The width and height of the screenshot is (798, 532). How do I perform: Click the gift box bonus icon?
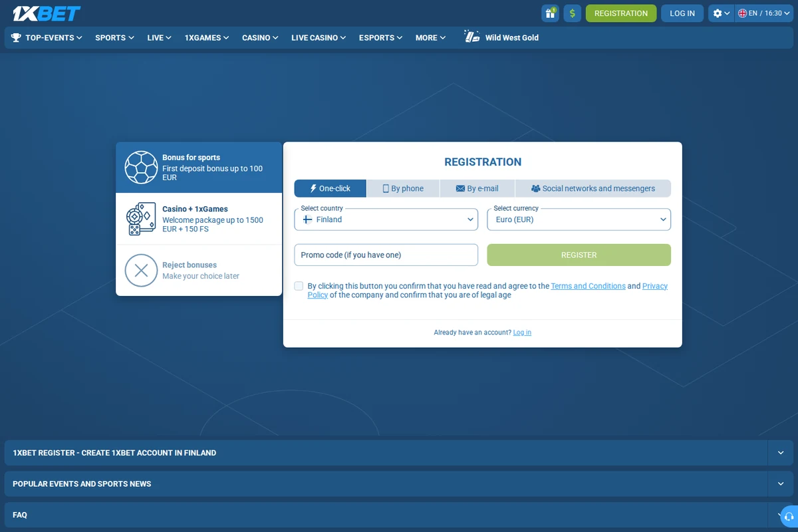click(550, 13)
